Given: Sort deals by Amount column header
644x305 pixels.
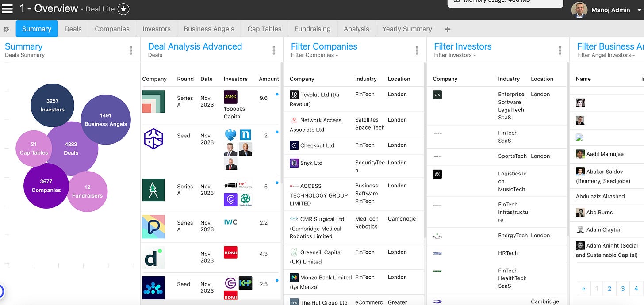Looking at the screenshot, I should coord(269,79).
